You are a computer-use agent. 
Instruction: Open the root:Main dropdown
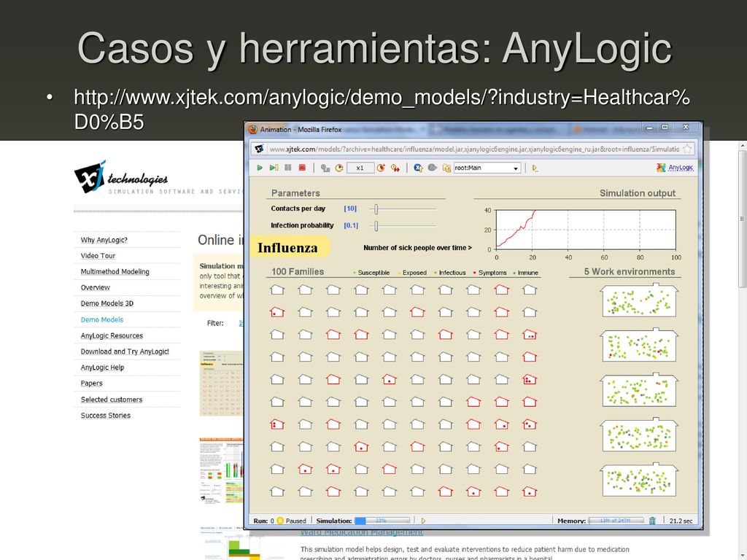coord(487,168)
